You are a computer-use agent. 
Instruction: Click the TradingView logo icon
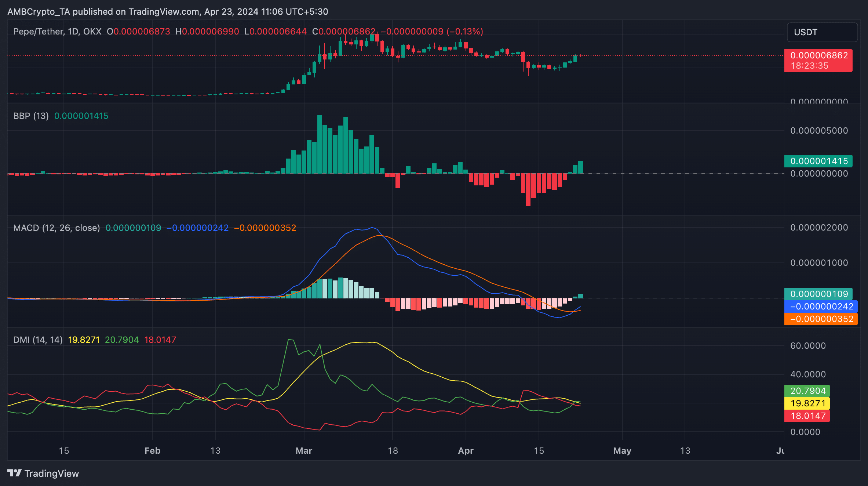click(x=15, y=473)
